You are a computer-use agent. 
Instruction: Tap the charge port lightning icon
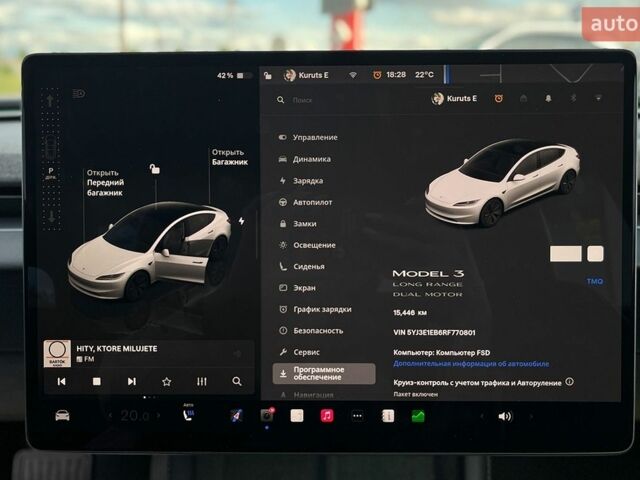pos(242,221)
